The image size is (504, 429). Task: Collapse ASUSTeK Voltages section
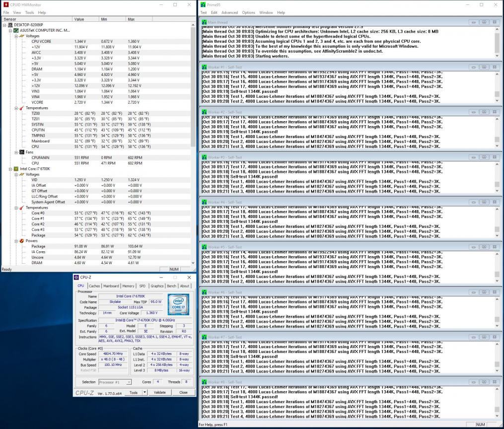point(16,36)
